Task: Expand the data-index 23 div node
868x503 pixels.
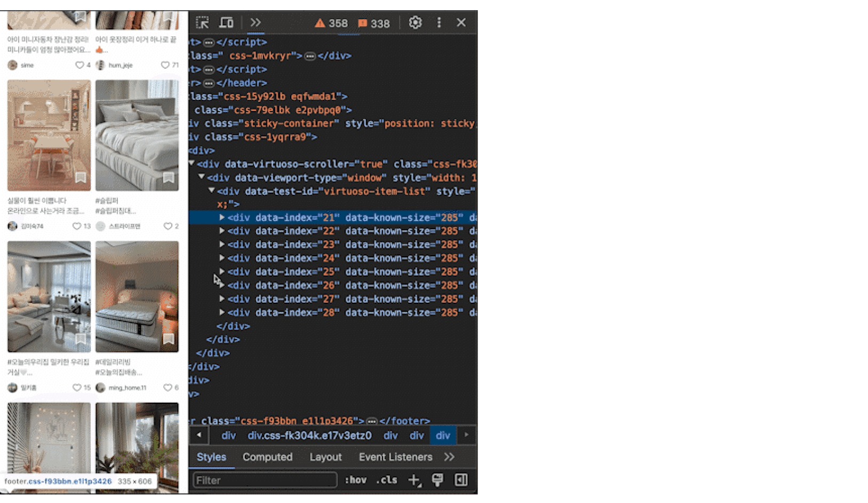Action: click(x=222, y=245)
